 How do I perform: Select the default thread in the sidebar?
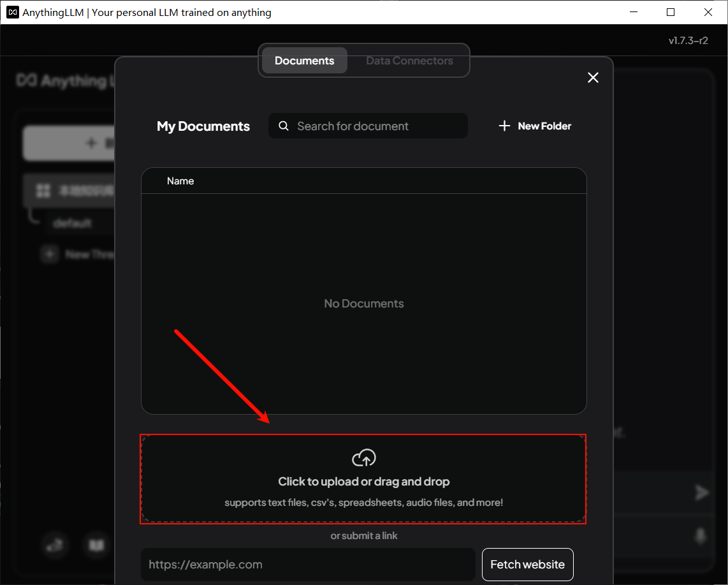73,223
